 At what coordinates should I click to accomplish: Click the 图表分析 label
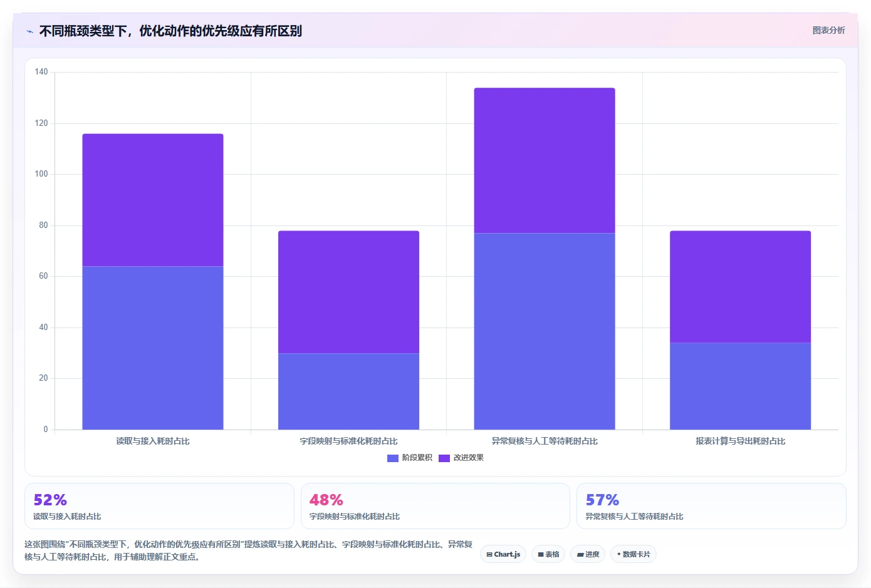[x=828, y=30]
